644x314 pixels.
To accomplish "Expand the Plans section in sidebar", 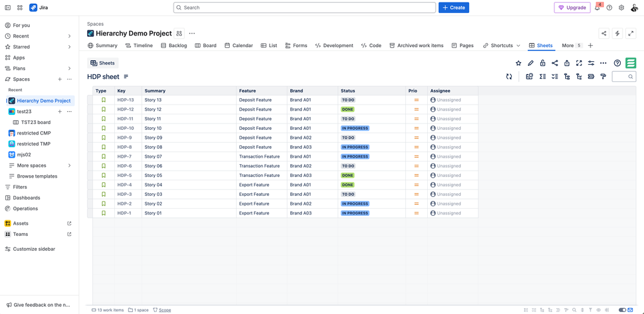I will pos(69,68).
